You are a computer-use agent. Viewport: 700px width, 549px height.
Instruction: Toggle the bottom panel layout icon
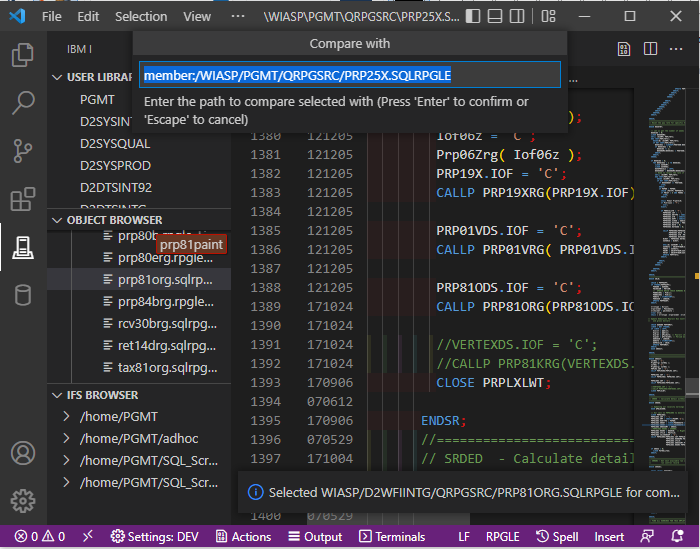pos(495,16)
